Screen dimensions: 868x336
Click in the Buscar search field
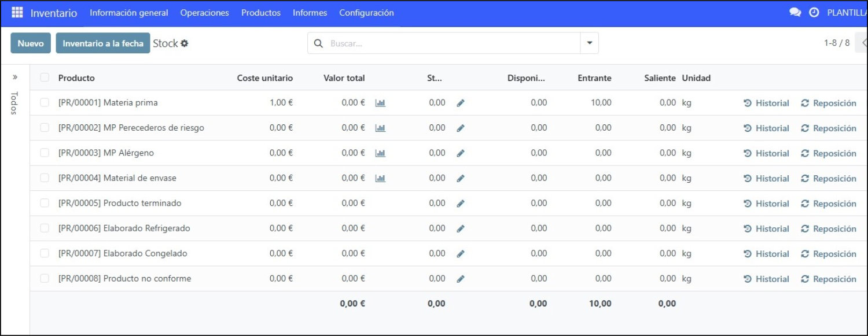(453, 43)
